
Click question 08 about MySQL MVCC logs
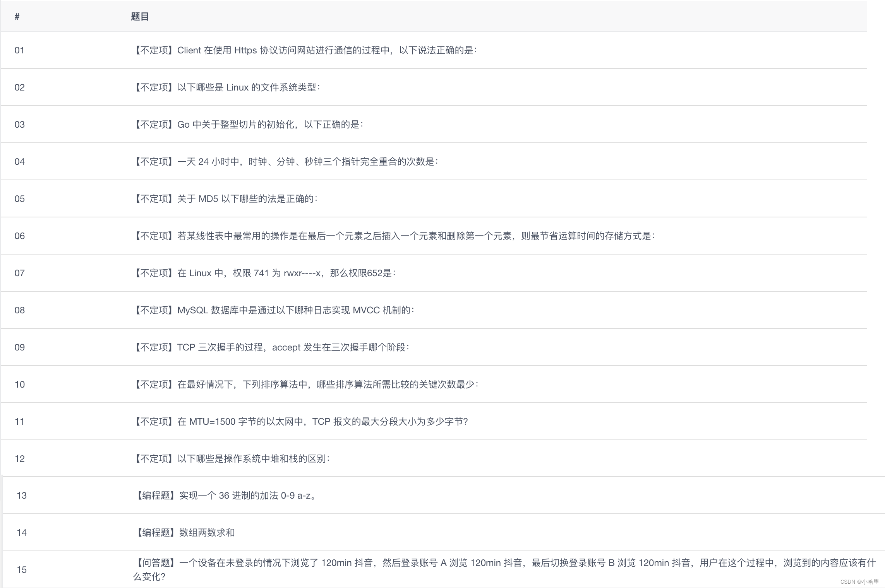(x=274, y=310)
